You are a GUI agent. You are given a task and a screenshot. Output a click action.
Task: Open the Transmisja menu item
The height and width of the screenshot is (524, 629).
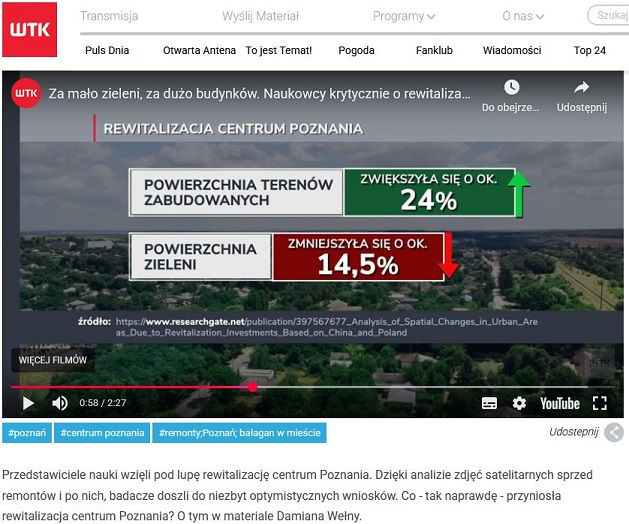109,16
